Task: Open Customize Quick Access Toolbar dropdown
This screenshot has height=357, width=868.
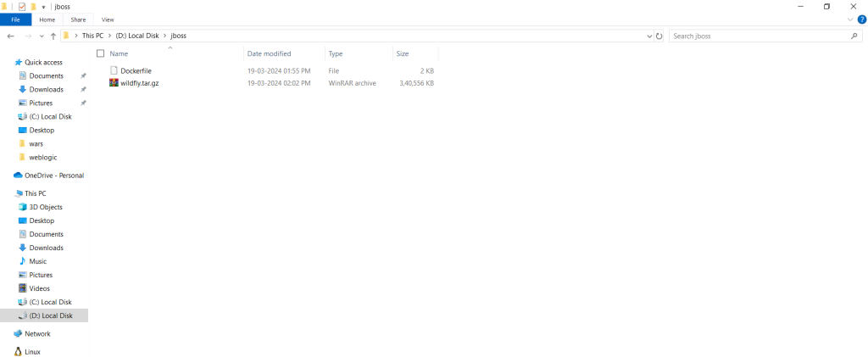Action: 43,7
